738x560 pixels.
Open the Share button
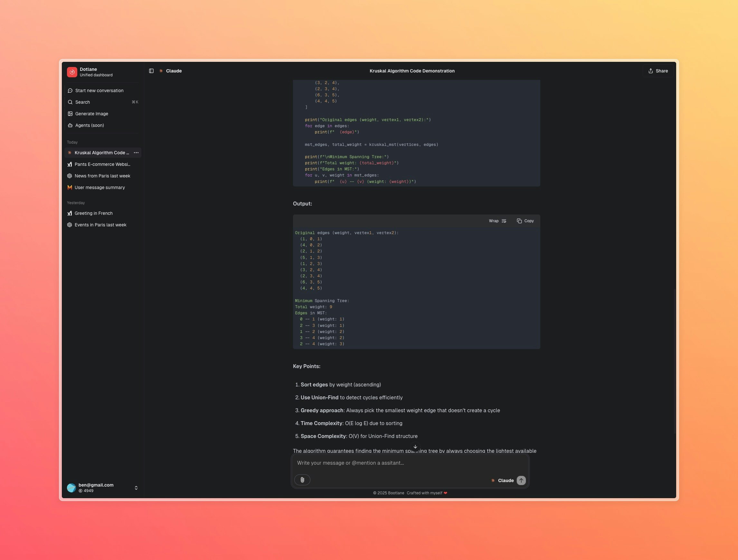[658, 71]
